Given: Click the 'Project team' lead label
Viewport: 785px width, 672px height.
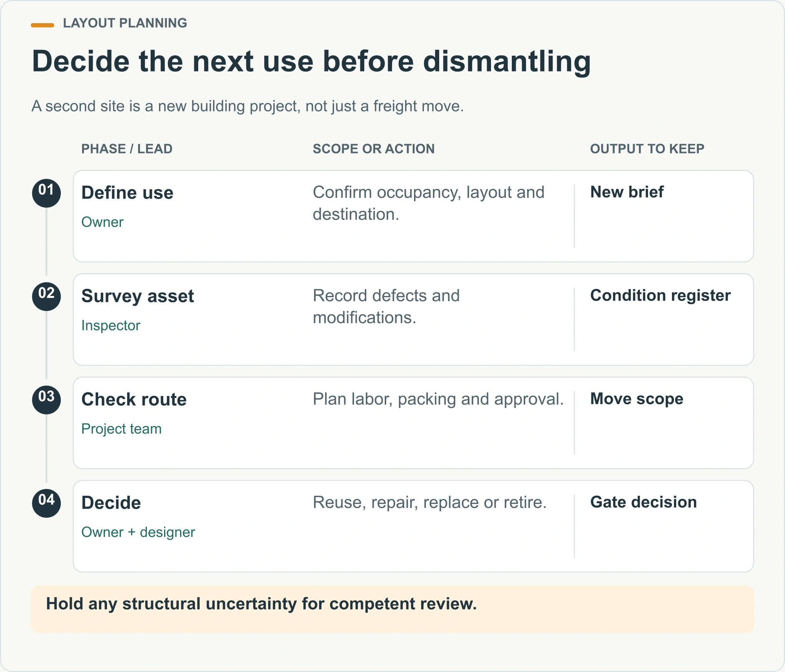Looking at the screenshot, I should 121,429.
